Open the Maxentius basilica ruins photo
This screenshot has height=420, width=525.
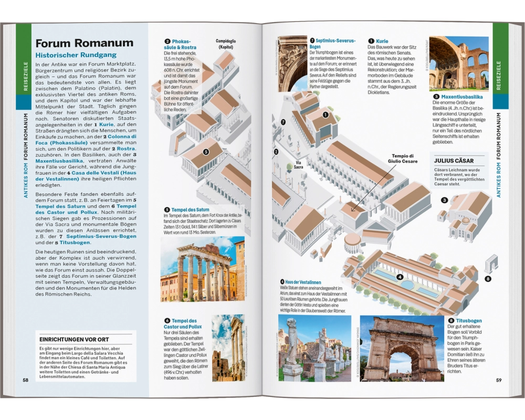tap(458, 63)
